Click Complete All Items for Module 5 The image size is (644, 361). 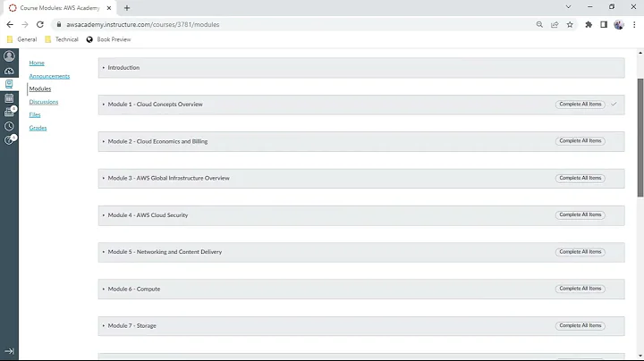coord(580,252)
